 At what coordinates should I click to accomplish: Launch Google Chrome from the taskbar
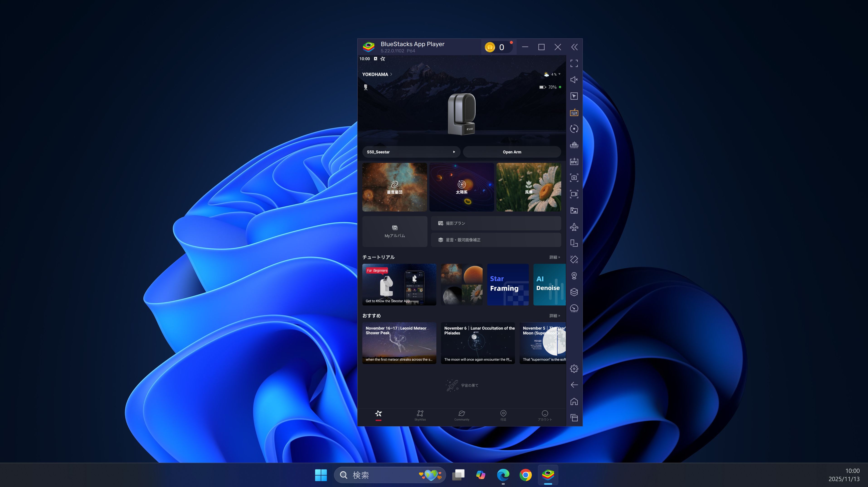pos(525,475)
